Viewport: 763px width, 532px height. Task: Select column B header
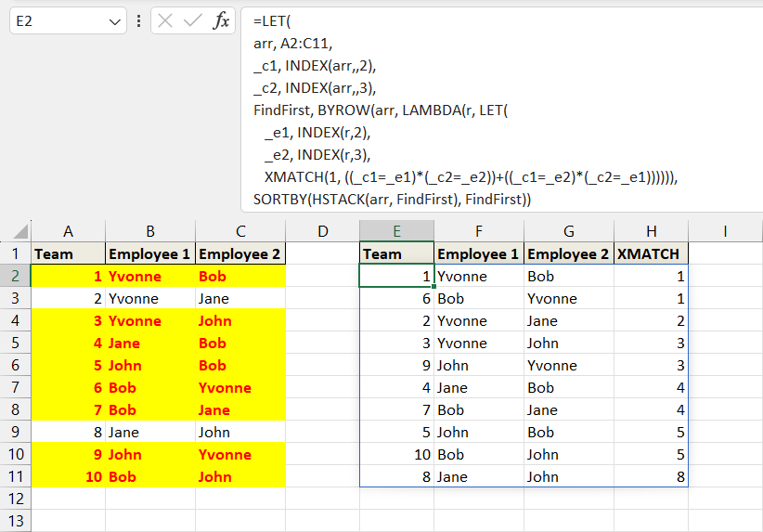pyautogui.click(x=150, y=231)
